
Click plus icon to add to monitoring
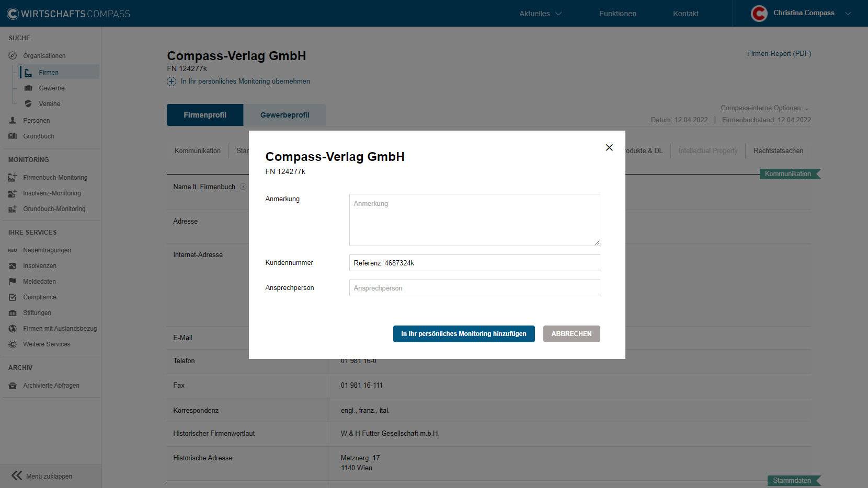(x=172, y=82)
